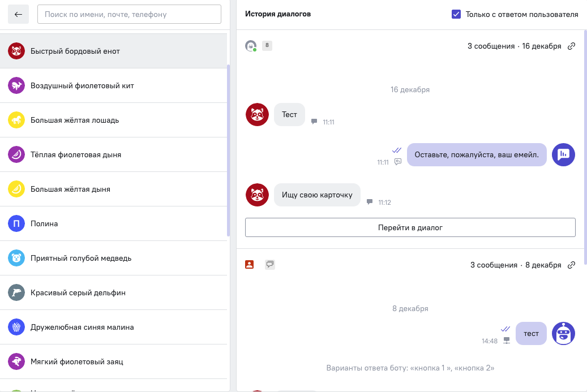
Task: Toggle "Только с ответом пользователя" checkbox
Action: tap(456, 14)
